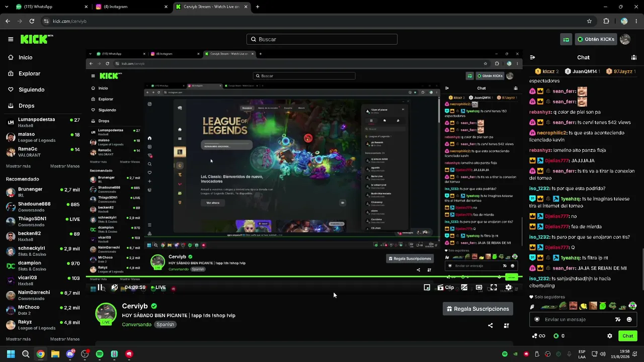Viewport: 644px width, 362px height.
Task: Open Spotify from the Windows taskbar
Action: click(100, 354)
